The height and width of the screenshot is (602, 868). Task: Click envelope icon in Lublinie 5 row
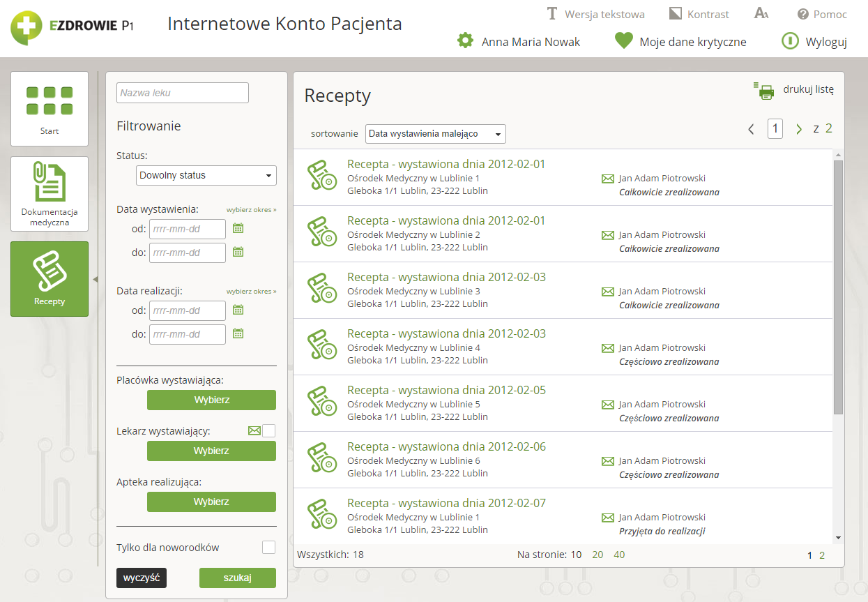pos(607,405)
